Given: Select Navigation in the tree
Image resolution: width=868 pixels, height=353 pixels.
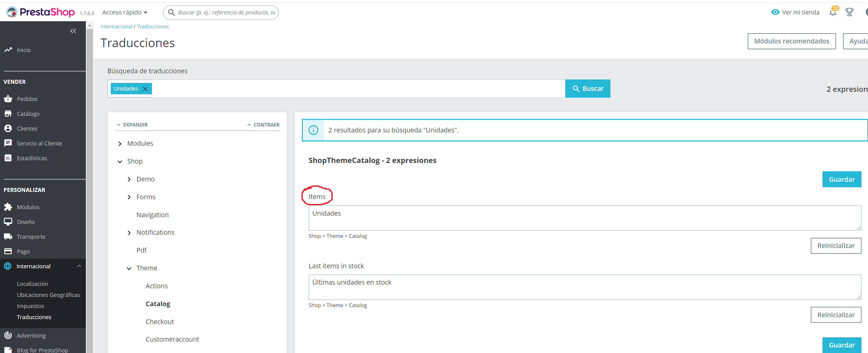Looking at the screenshot, I should (152, 215).
